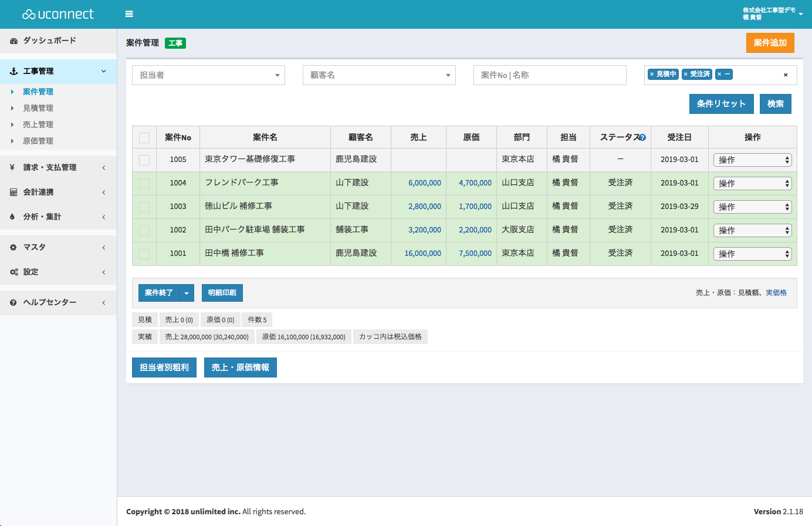
Task: Collapse the 工事管理 sidebar section
Action: point(104,71)
